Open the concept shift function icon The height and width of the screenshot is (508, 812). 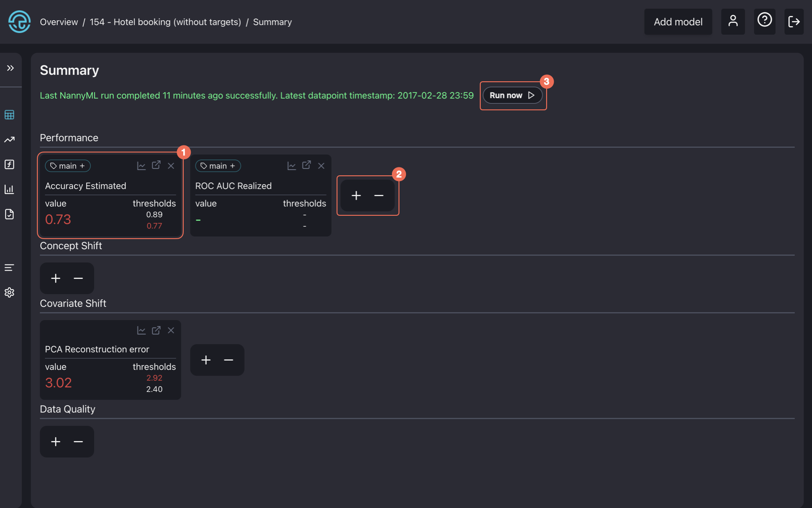click(9, 164)
